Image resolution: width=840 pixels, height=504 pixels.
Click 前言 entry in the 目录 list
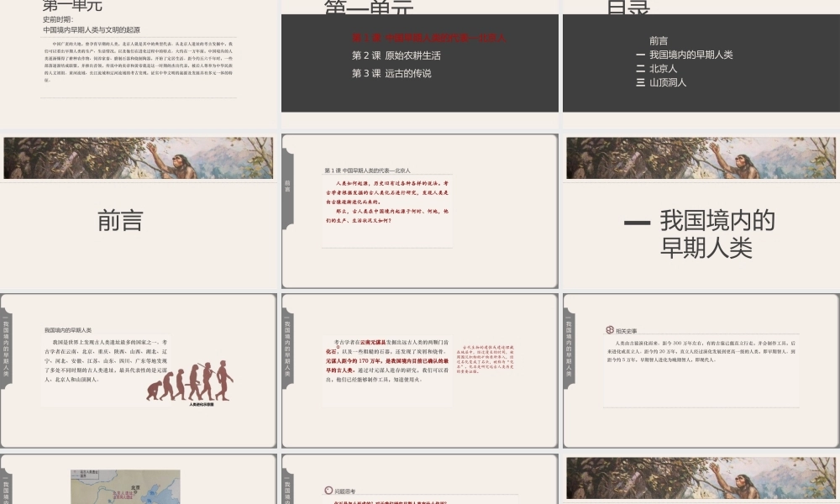659,40
